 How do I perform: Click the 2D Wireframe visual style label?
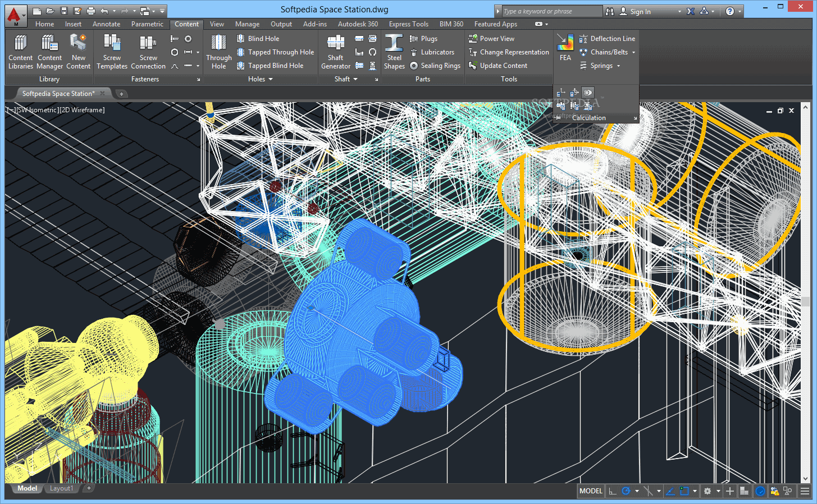click(x=82, y=110)
